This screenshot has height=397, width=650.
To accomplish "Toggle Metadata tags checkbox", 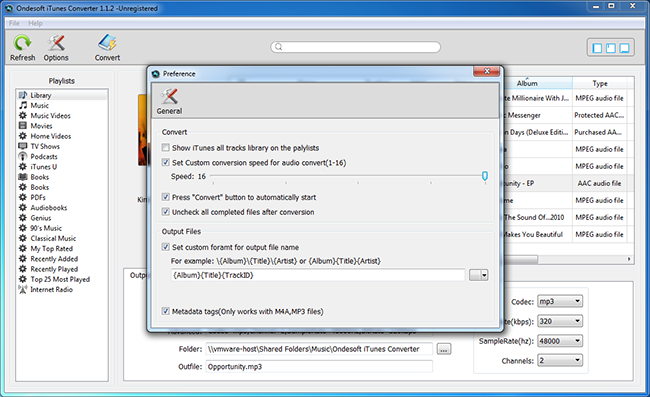I will pos(165,311).
